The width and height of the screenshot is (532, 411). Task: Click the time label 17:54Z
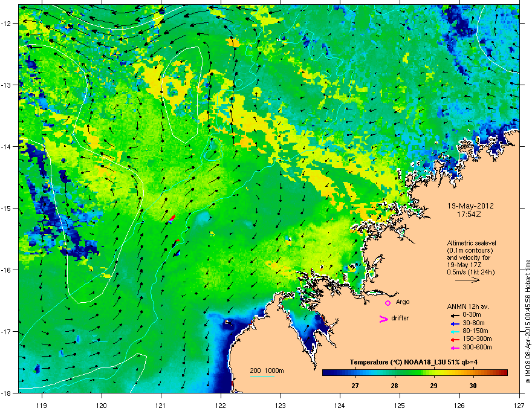469,215
